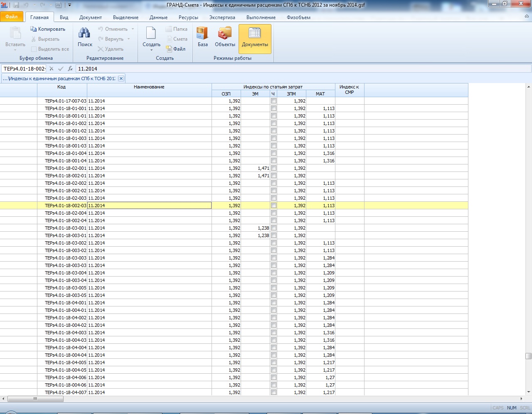Viewport: 532px width, 414px height.
Task: Click the orange Файл button
Action: (12, 17)
